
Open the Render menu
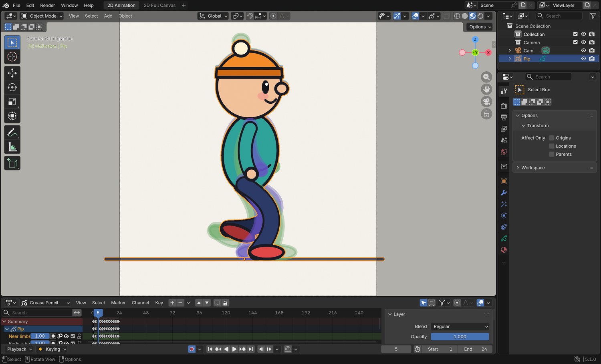(x=48, y=5)
